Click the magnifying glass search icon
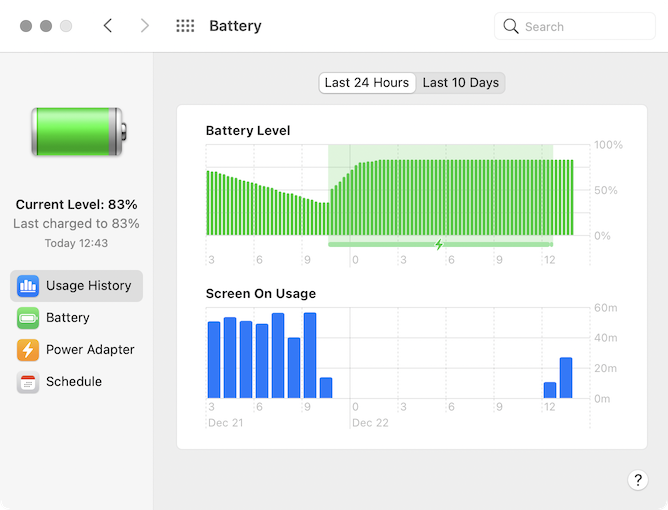This screenshot has height=510, width=668. pyautogui.click(x=511, y=26)
